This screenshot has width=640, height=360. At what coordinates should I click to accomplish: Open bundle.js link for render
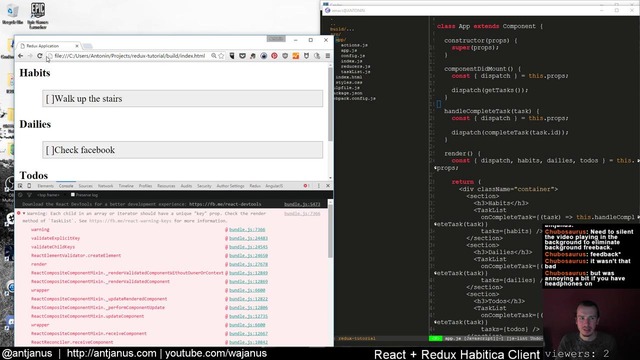coord(248,264)
